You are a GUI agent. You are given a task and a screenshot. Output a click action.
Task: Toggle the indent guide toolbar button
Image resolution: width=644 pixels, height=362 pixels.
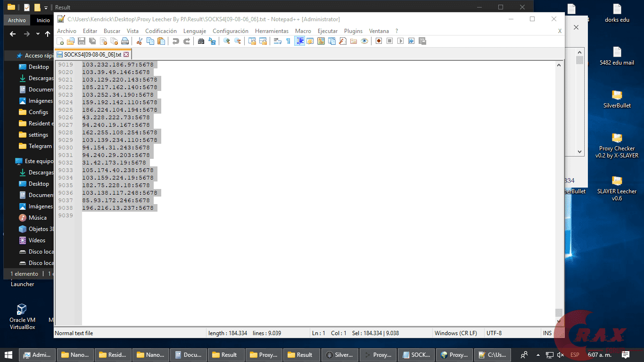click(299, 41)
